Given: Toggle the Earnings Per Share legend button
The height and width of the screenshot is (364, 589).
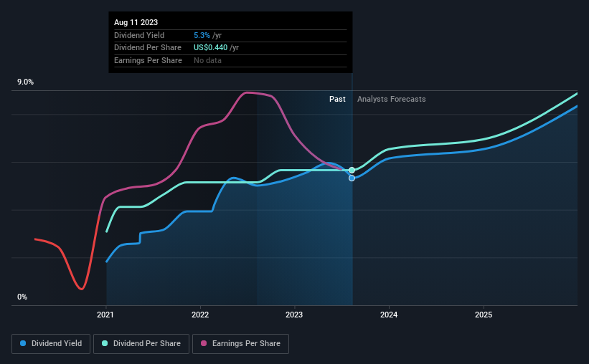Looking at the screenshot, I should [x=240, y=344].
